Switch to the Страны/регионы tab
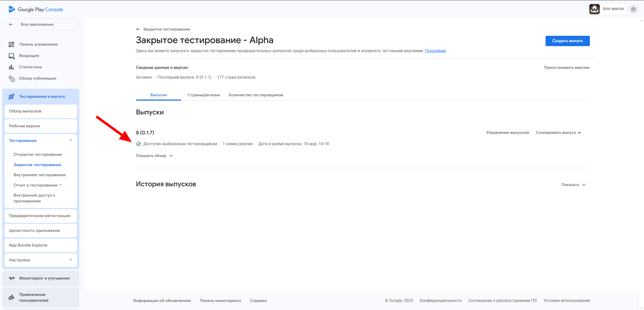The width and height of the screenshot is (644, 310). pyautogui.click(x=204, y=95)
